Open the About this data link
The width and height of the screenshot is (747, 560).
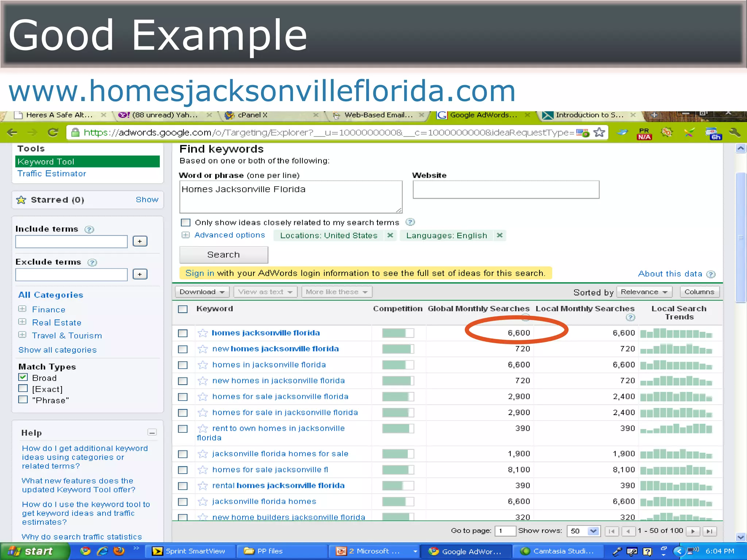[x=670, y=274]
